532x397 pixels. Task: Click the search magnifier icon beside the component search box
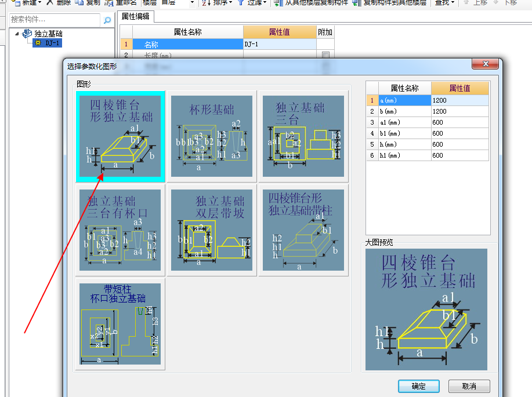107,20
